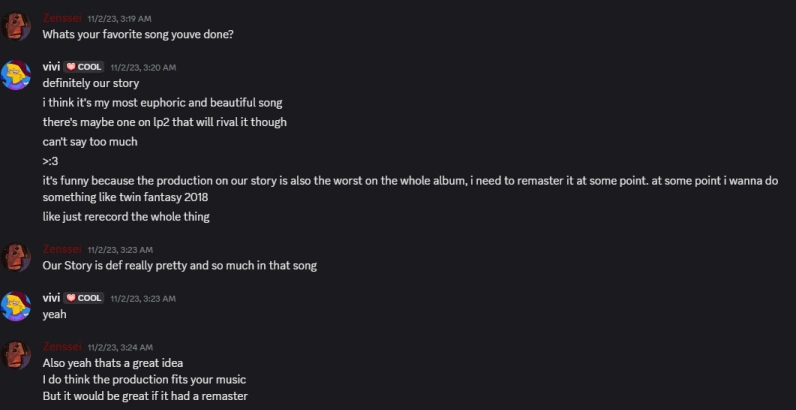Click the vivi username at 3:20 AM

51,67
